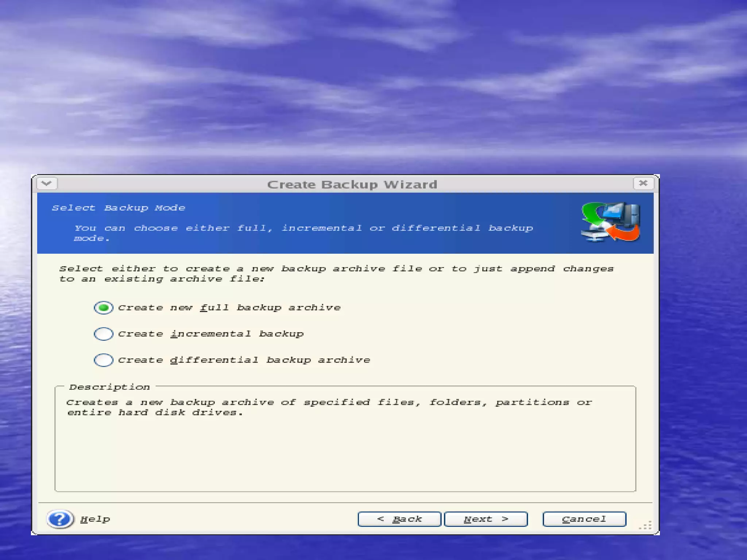The image size is (747, 560).
Task: Proceed with the Next button
Action: (x=486, y=519)
